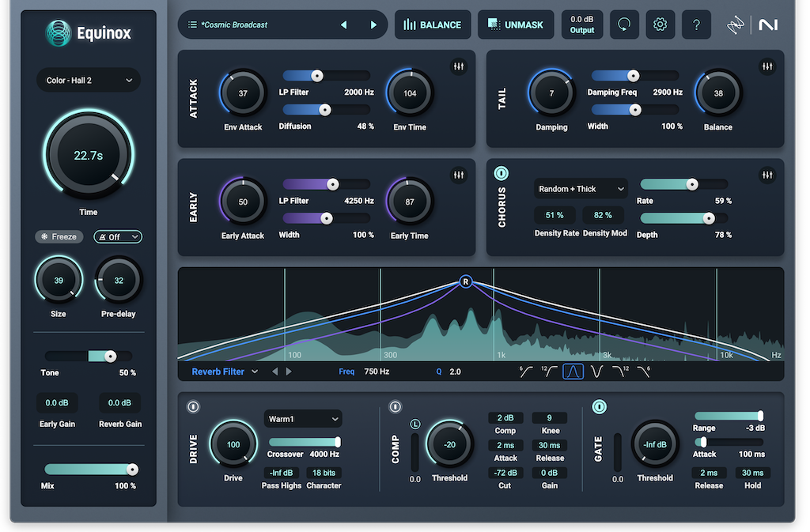Viewport: 810px width, 532px height.
Task: Click the Density Mod 82 % field
Action: click(x=603, y=215)
